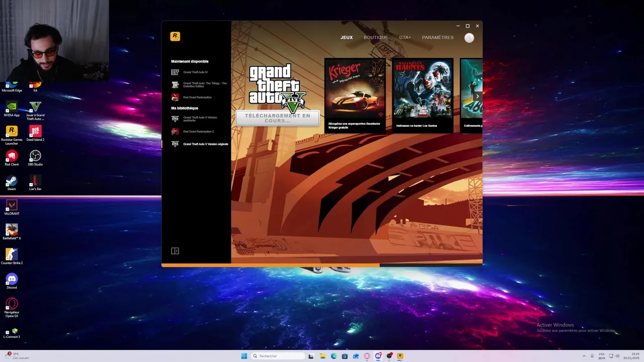Open Task View on the taskbar

[x=311, y=356]
